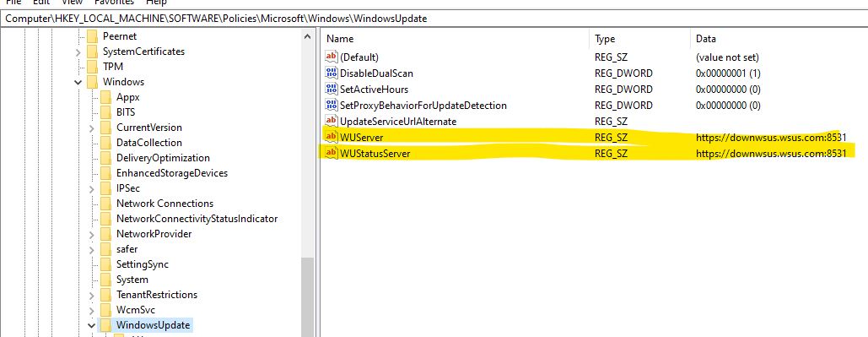The height and width of the screenshot is (337, 868).
Task: Open the View menu
Action: (x=72, y=3)
